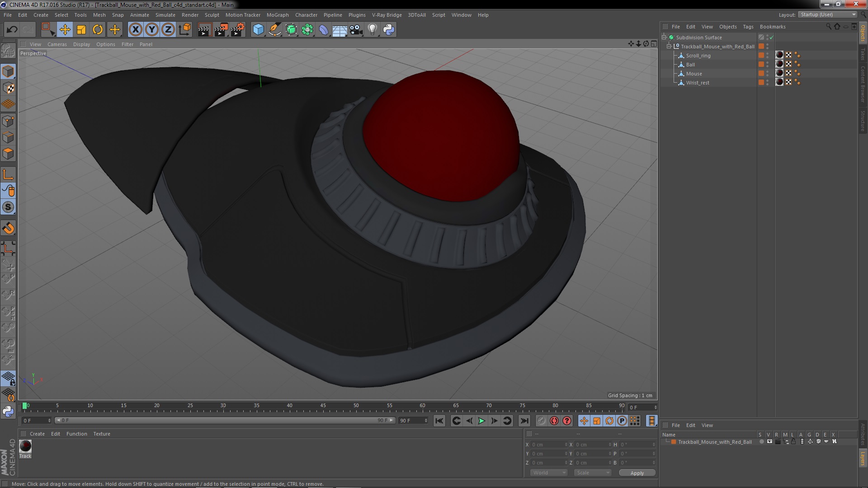Open the MoGraph menu
The height and width of the screenshot is (488, 868).
[278, 15]
